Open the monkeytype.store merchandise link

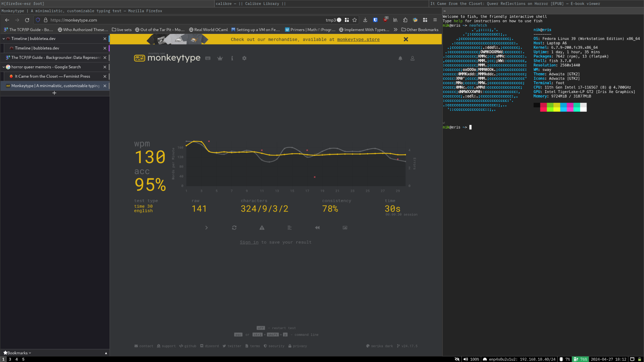358,40
